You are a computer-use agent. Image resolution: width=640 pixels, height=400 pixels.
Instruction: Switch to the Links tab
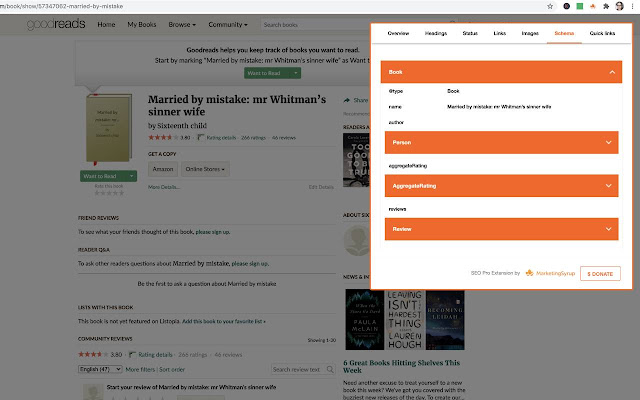click(500, 33)
